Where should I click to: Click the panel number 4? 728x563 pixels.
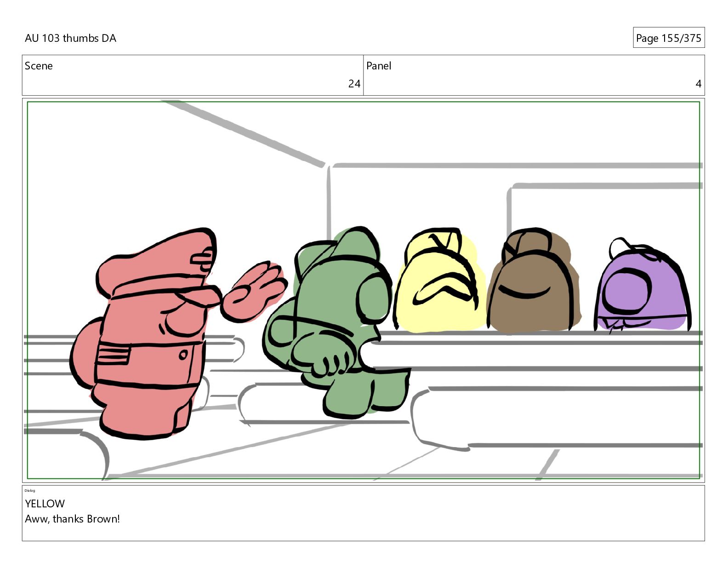pos(698,84)
